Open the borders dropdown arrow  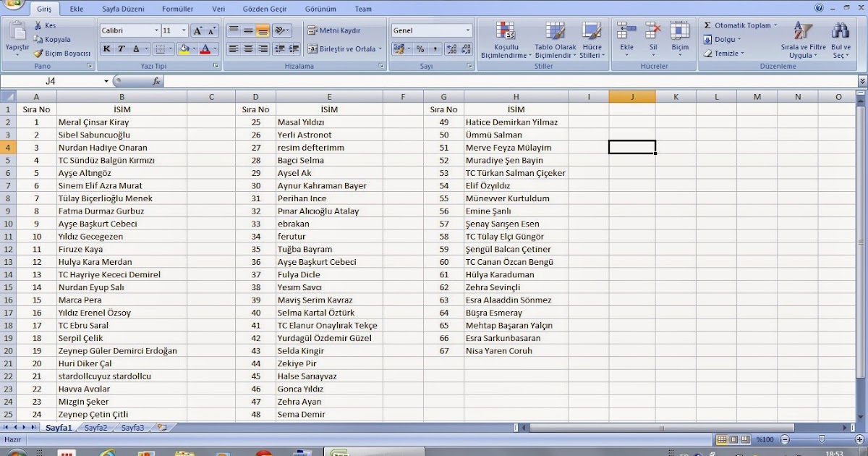click(x=171, y=49)
